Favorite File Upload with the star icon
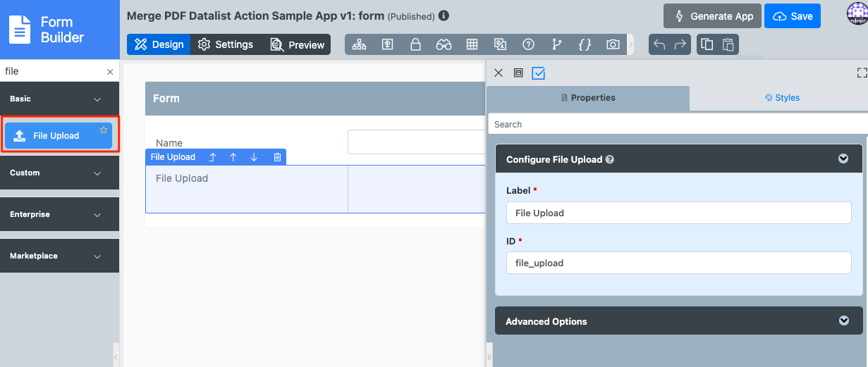 pos(104,130)
